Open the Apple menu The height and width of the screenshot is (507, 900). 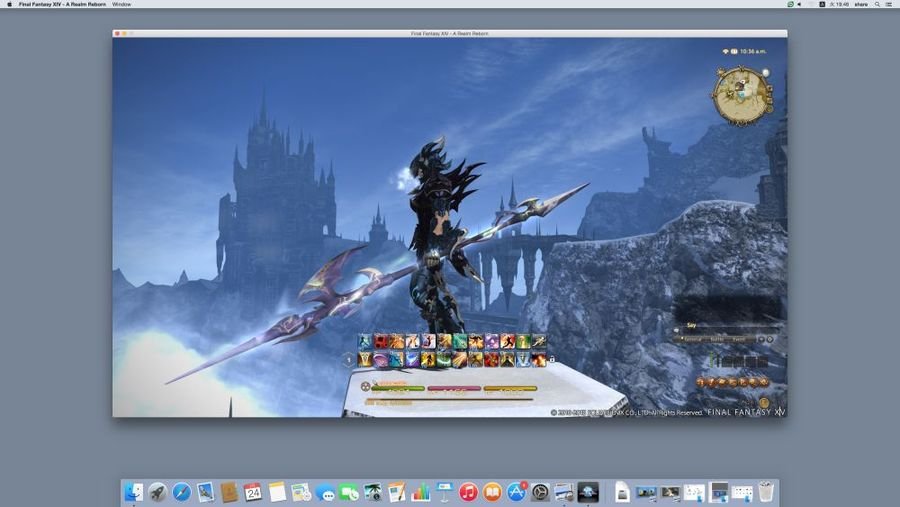(9, 4)
